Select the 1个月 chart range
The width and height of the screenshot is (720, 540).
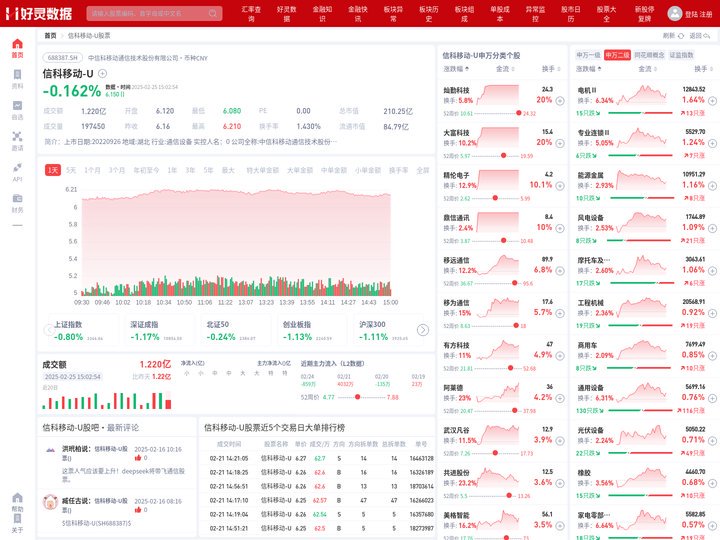click(x=92, y=170)
